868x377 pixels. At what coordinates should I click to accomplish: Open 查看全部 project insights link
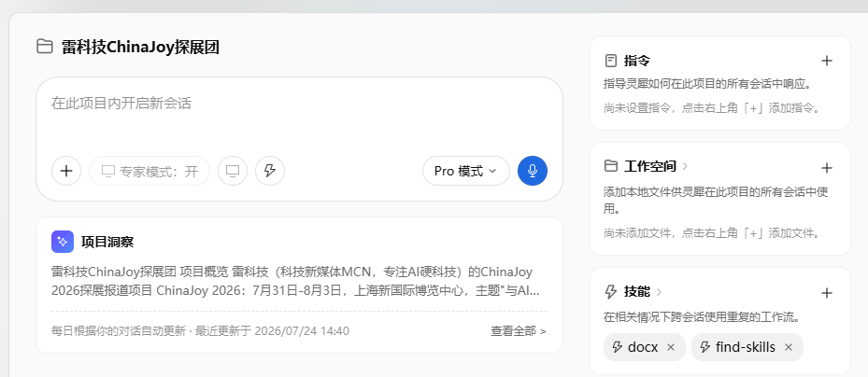click(519, 331)
